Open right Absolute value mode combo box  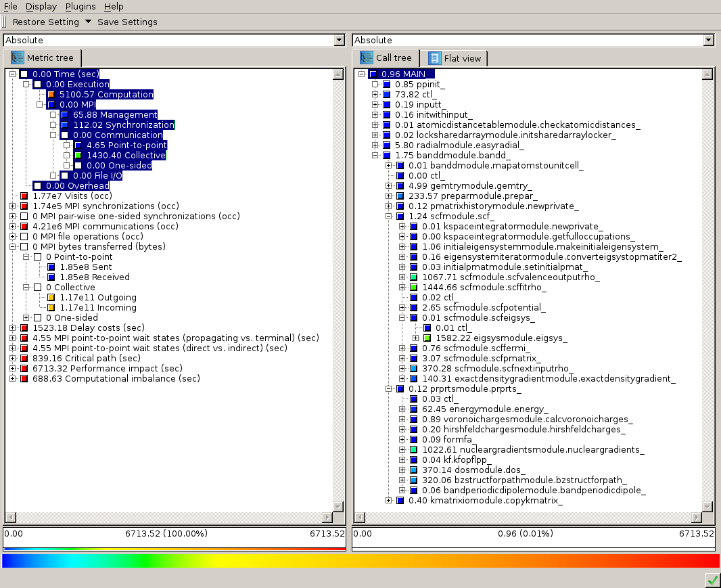click(708, 41)
